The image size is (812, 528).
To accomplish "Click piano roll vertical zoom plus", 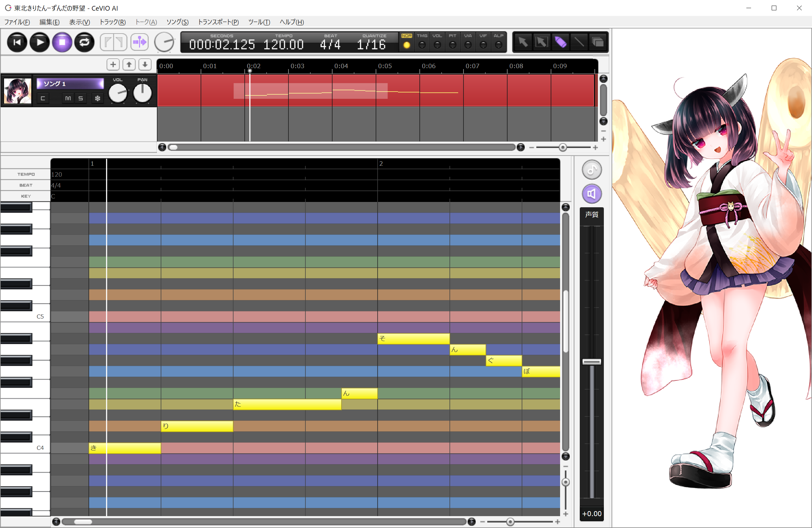I will click(x=566, y=514).
